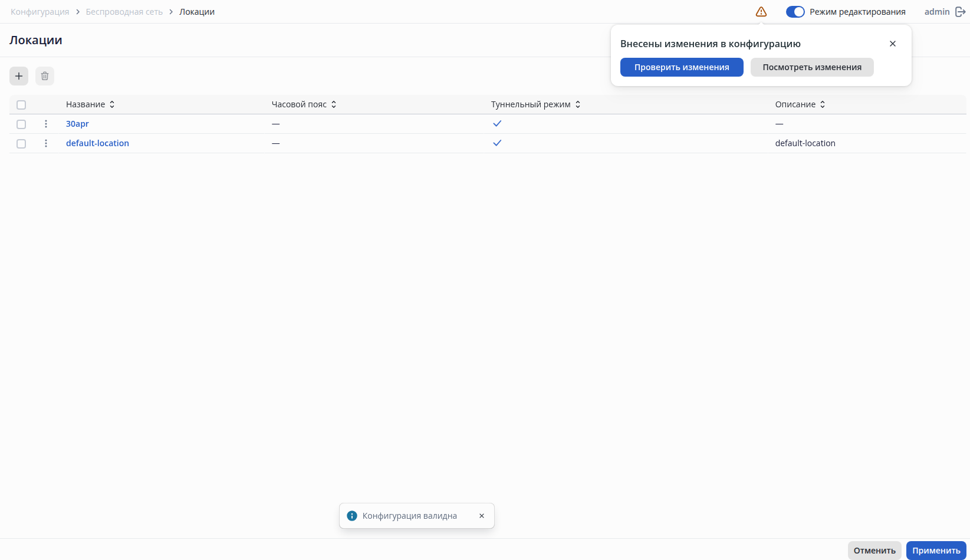Viewport: 970px width, 560px height.
Task: Click the admin username
Action: pyautogui.click(x=937, y=12)
